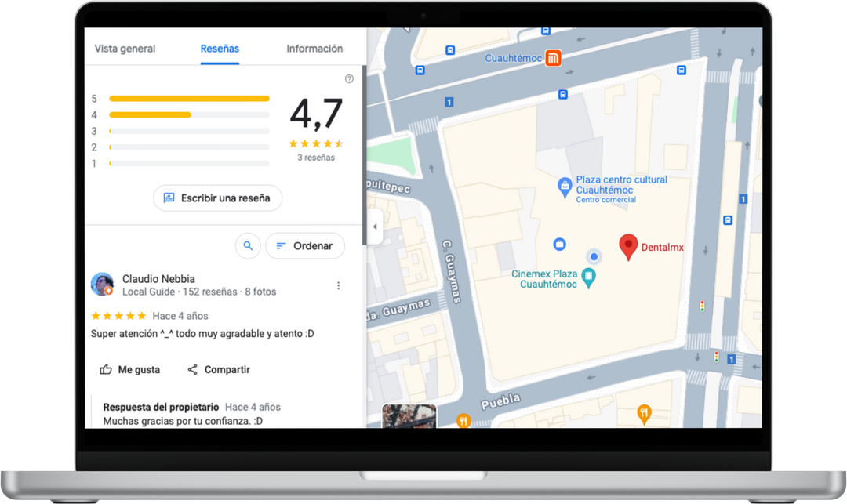The width and height of the screenshot is (847, 504).
Task: Select the Reseñas tab
Action: click(x=220, y=49)
